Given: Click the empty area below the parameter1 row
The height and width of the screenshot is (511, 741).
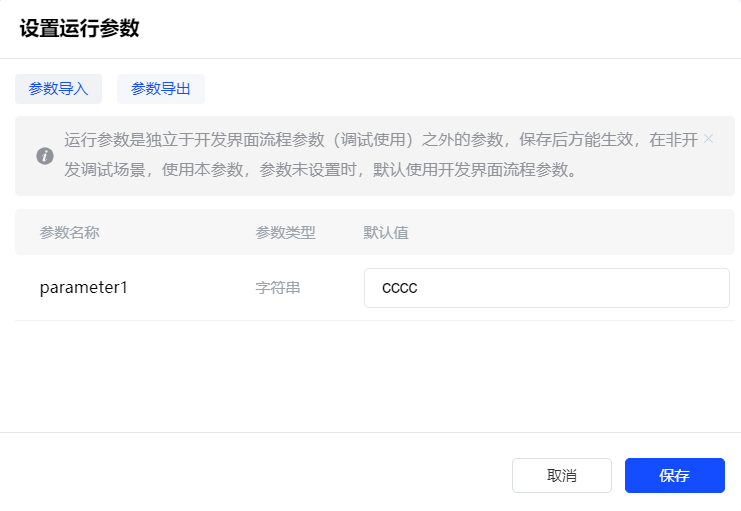Looking at the screenshot, I should tap(370, 375).
